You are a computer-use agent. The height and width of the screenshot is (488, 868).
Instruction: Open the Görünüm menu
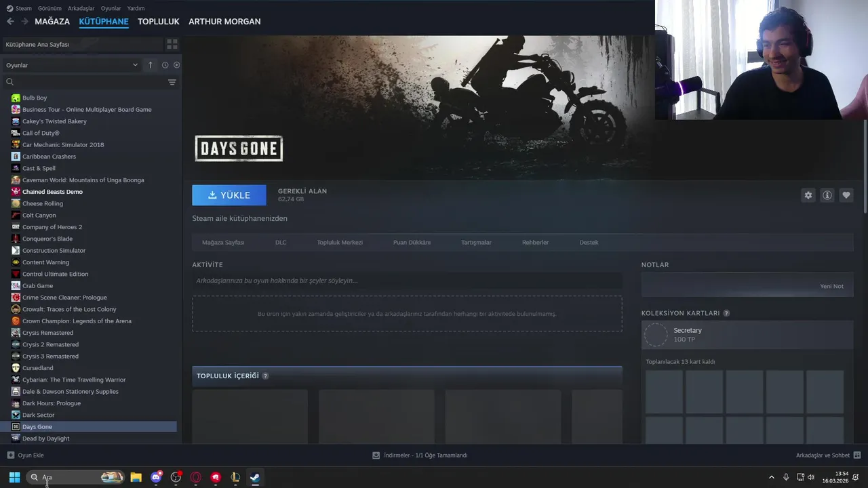coord(50,8)
